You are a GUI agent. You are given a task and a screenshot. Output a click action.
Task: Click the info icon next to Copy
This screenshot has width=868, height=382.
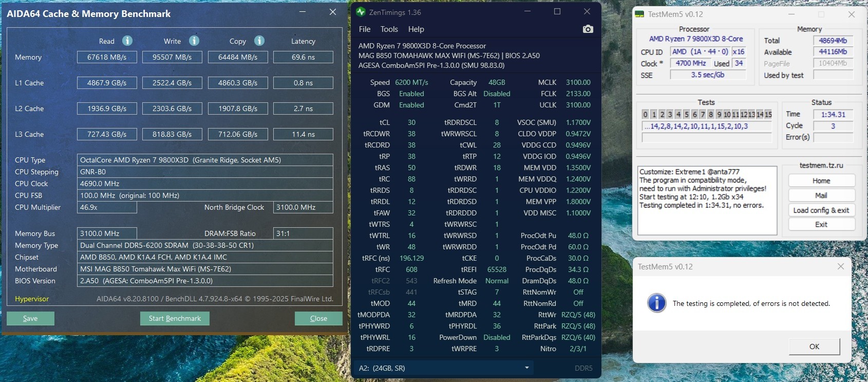[x=259, y=41]
